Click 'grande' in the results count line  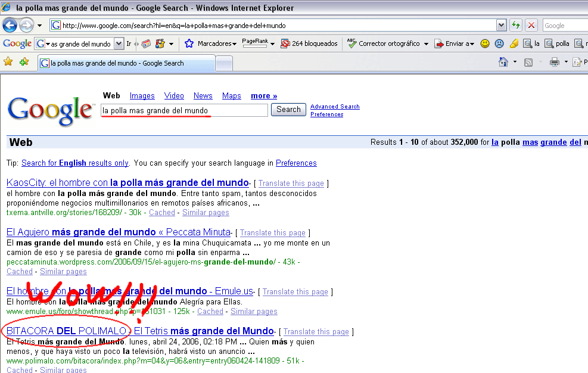pos(553,142)
